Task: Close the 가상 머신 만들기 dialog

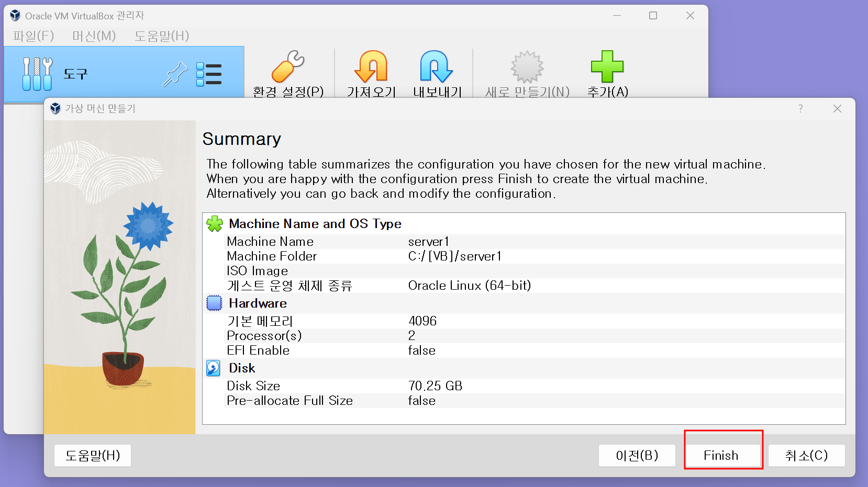Action: point(837,108)
